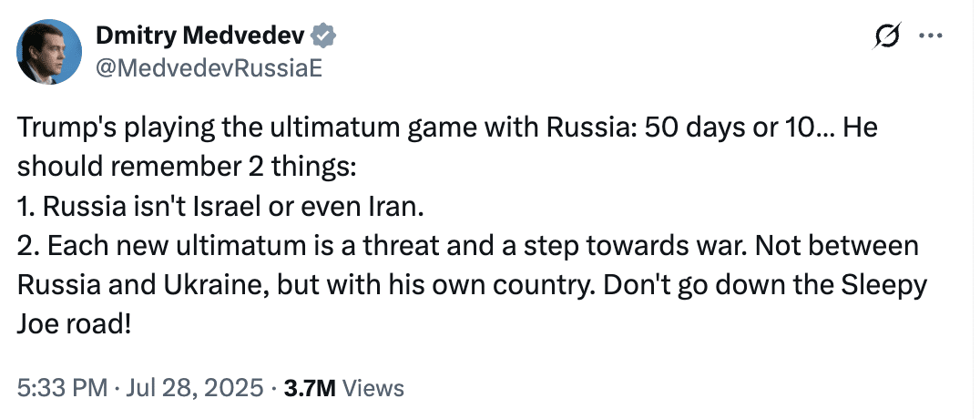
Task: Click the gray verified badge
Action: tap(325, 36)
